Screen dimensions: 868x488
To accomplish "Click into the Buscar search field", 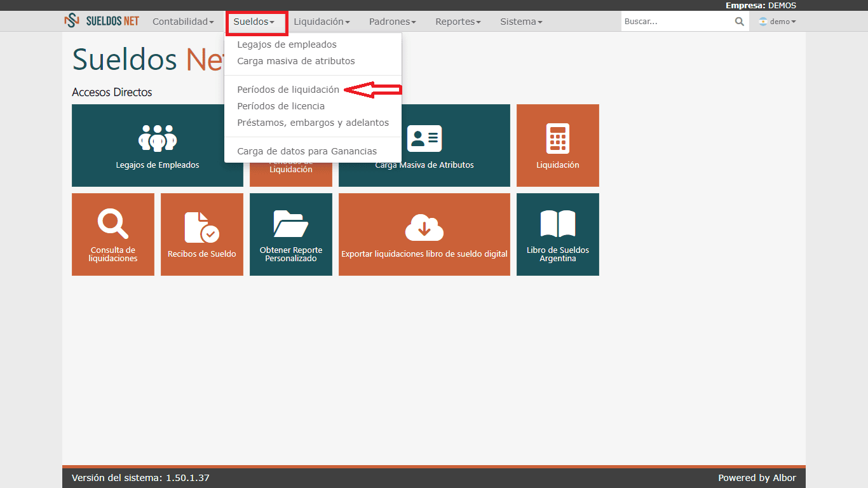I will (x=675, y=22).
